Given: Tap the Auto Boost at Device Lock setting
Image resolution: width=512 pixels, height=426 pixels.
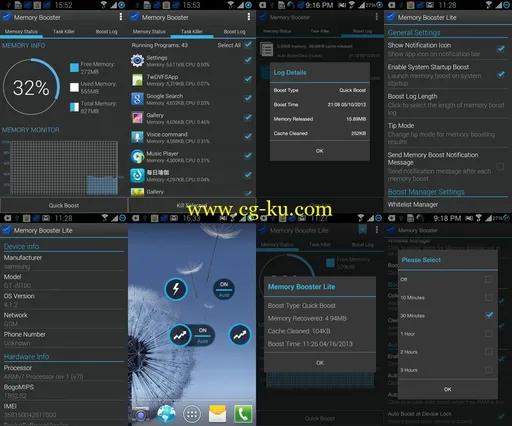Looking at the screenshot, I should [447, 417].
